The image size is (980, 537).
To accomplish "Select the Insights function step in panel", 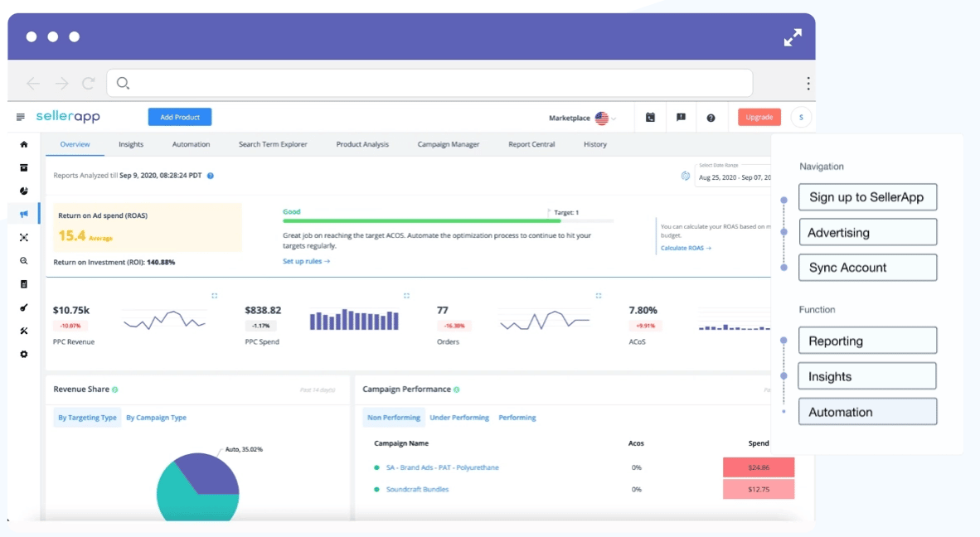I will (x=867, y=376).
